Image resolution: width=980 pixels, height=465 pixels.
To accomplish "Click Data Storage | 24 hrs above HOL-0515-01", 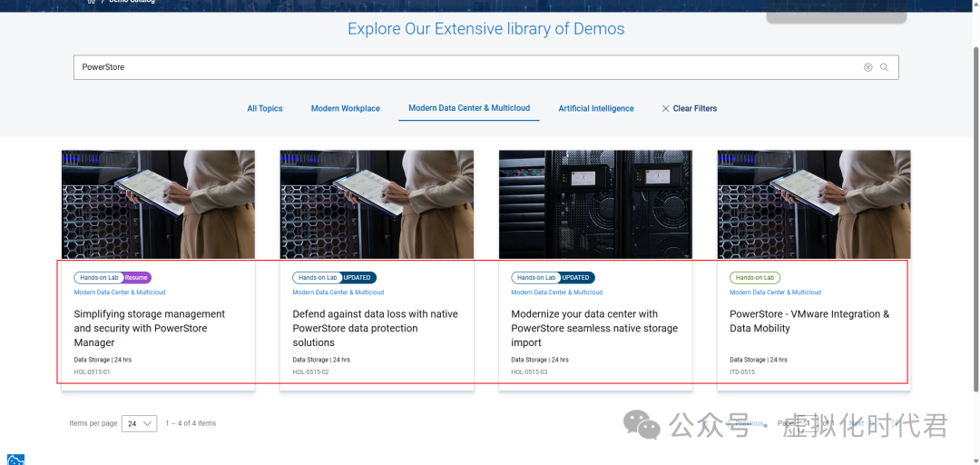I will point(103,360).
